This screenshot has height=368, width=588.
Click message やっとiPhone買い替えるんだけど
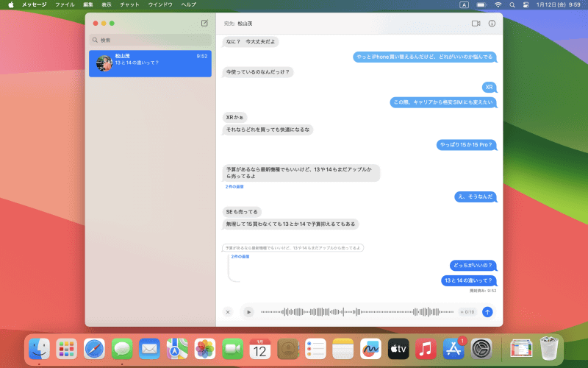(x=425, y=57)
